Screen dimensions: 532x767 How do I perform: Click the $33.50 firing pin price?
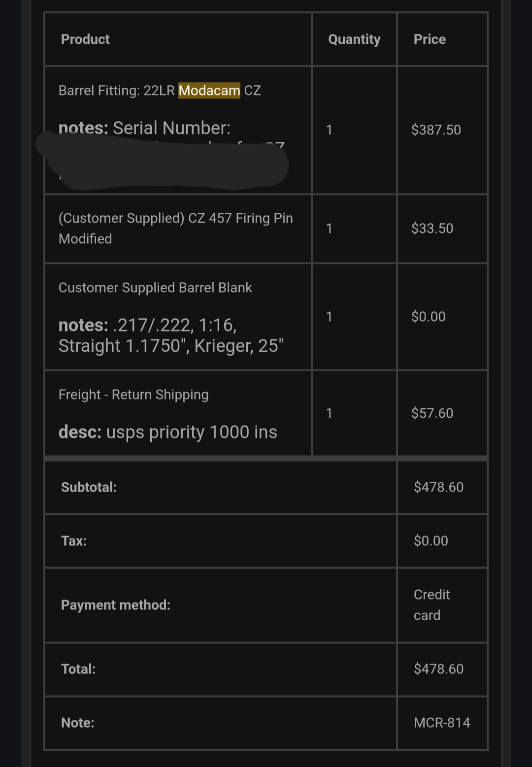(x=432, y=229)
